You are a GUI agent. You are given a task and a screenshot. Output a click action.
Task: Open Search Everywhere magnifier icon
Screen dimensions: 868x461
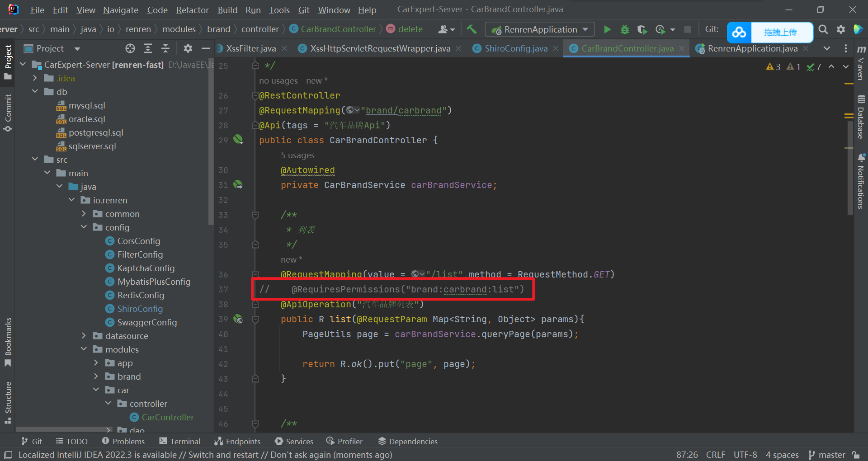[x=823, y=29]
